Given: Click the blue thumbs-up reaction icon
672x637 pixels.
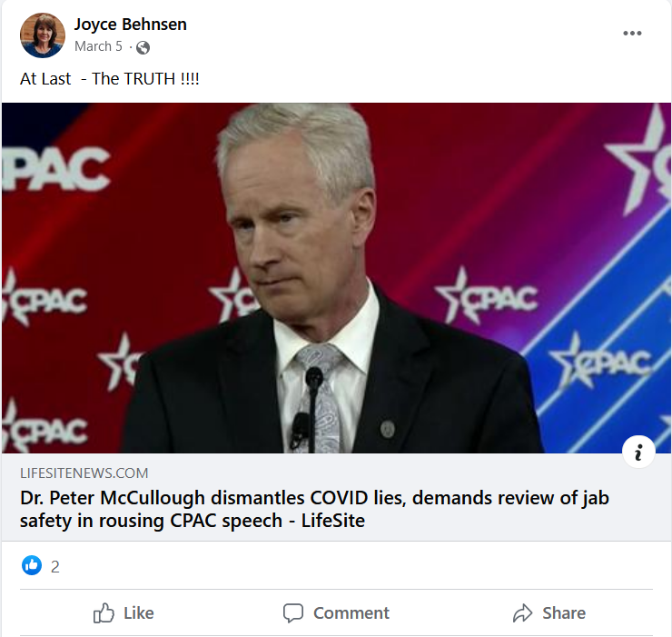Looking at the screenshot, I should point(32,566).
